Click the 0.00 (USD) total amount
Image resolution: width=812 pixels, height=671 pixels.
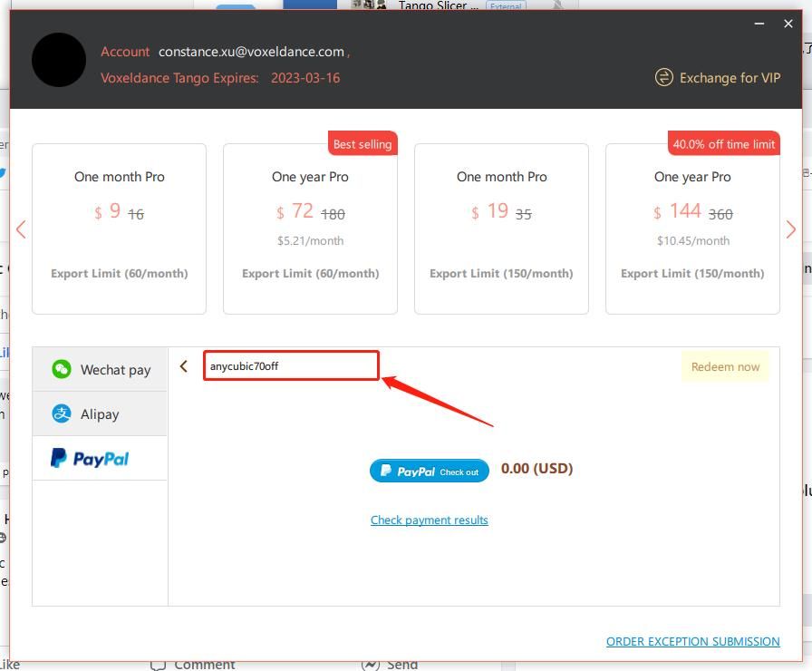pyautogui.click(x=537, y=469)
